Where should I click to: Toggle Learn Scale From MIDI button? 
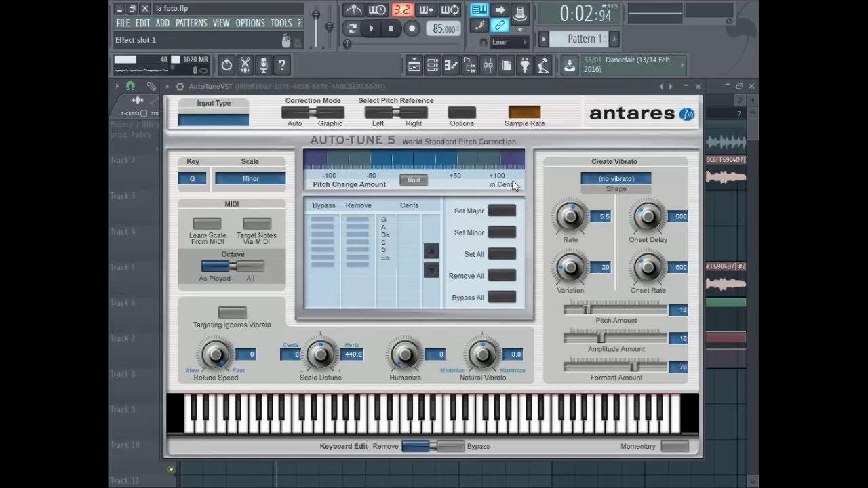[207, 224]
